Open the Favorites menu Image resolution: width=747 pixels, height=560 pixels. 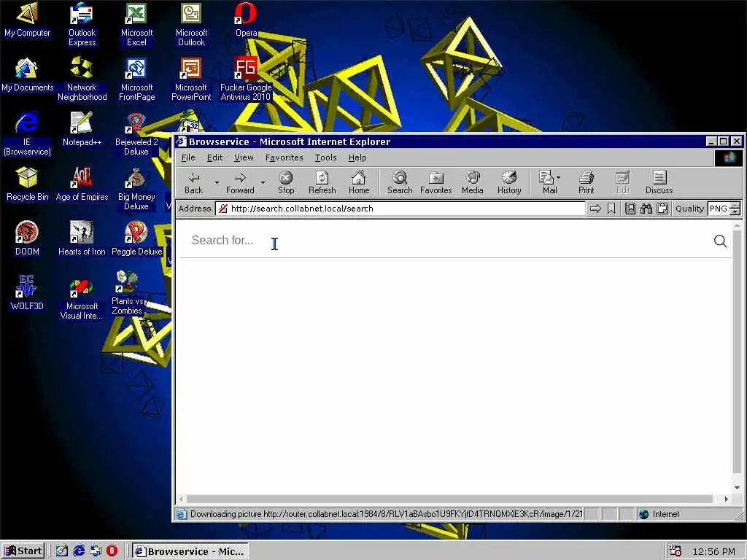pos(284,157)
